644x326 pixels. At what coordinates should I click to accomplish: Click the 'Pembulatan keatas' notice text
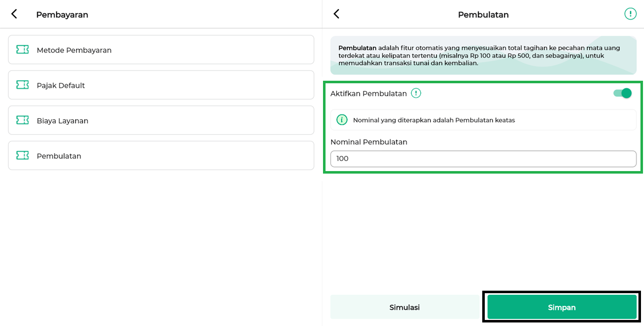(434, 120)
